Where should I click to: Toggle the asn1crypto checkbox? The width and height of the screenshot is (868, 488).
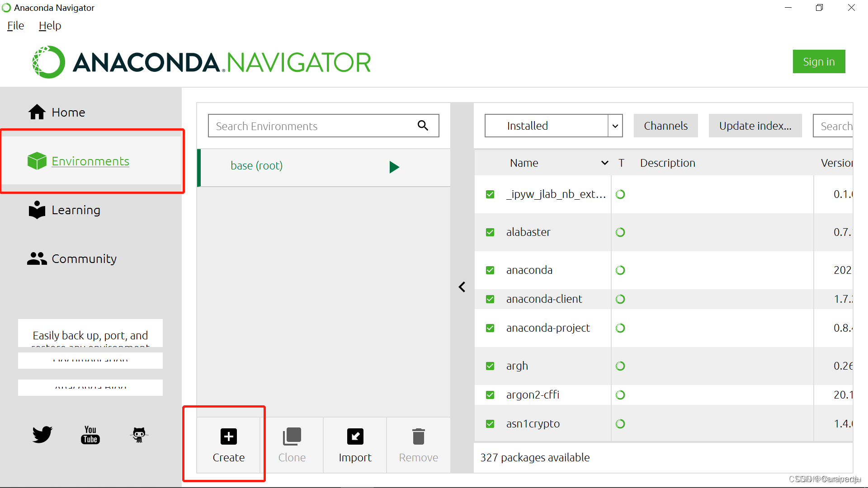(490, 424)
